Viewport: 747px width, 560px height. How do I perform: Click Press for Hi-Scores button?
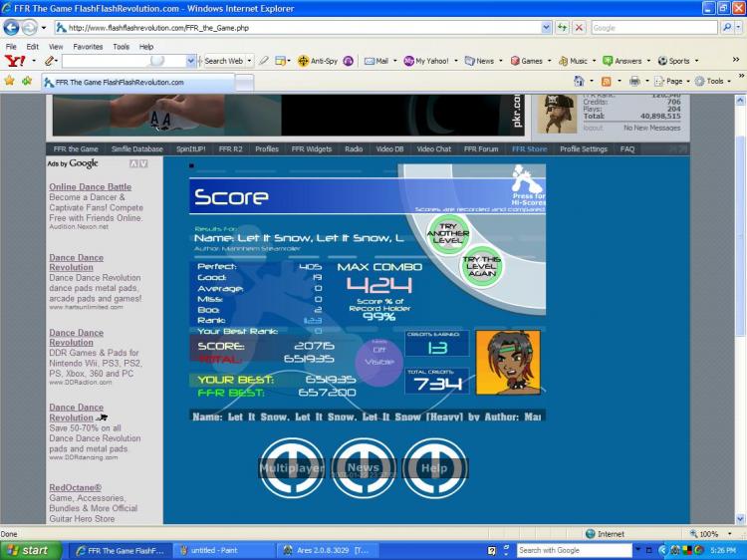(x=527, y=186)
